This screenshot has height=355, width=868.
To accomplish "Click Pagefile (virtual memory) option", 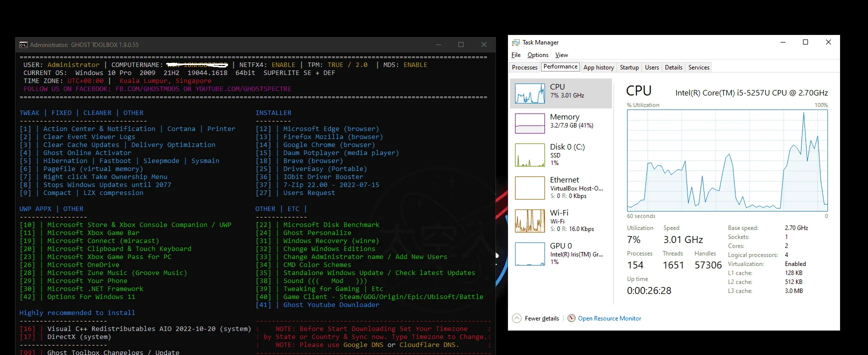I will pyautogui.click(x=81, y=168).
